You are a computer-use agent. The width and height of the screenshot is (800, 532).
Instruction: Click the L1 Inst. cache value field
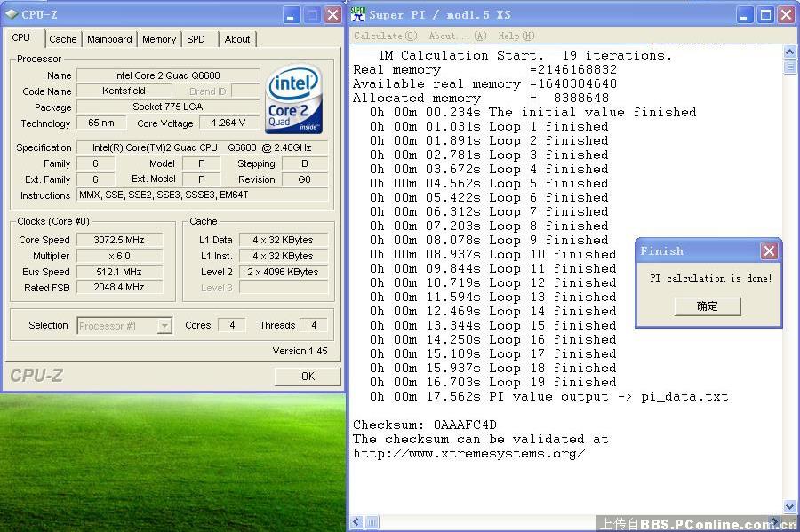click(284, 256)
